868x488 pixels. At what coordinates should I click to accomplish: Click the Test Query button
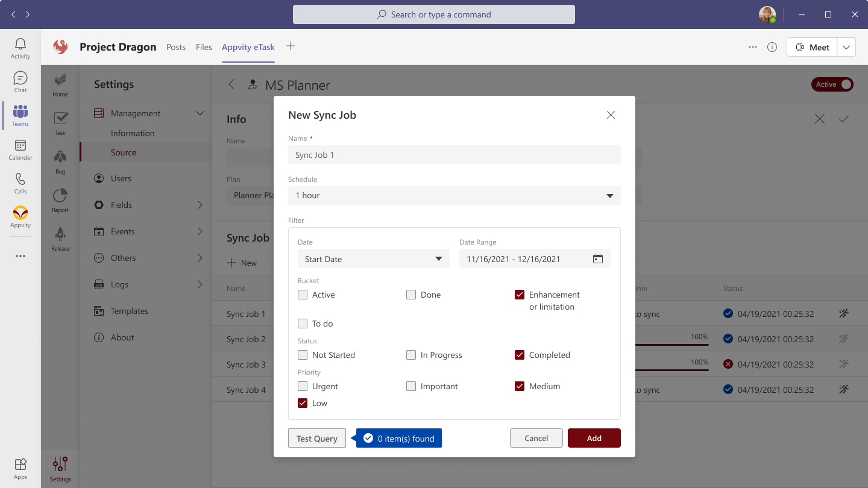[317, 438]
